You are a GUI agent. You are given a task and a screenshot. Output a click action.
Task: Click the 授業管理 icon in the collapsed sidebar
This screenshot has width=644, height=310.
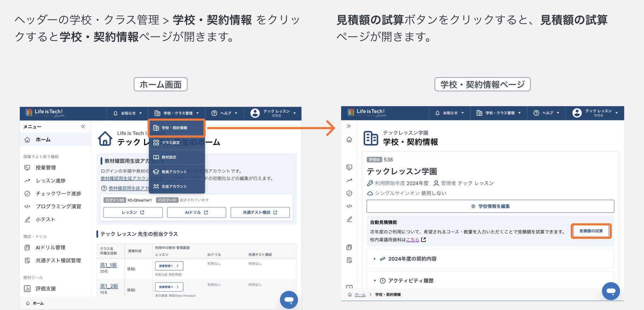(349, 167)
